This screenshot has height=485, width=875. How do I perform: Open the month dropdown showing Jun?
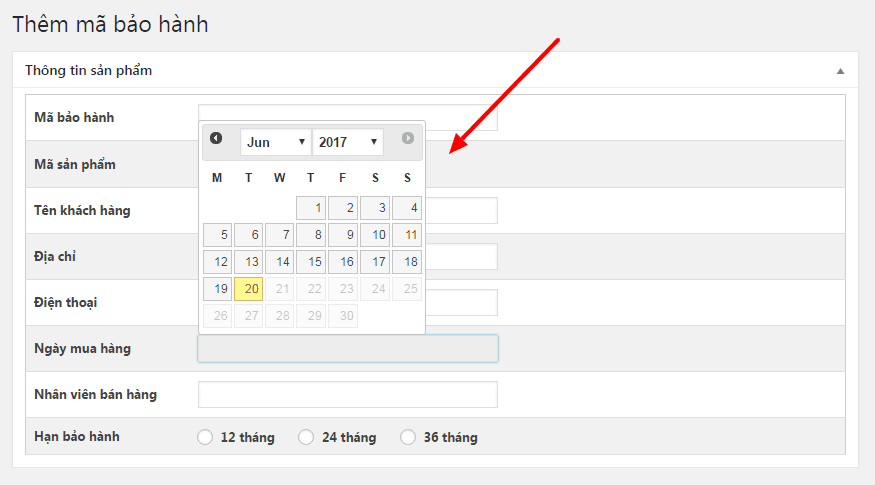(x=276, y=142)
